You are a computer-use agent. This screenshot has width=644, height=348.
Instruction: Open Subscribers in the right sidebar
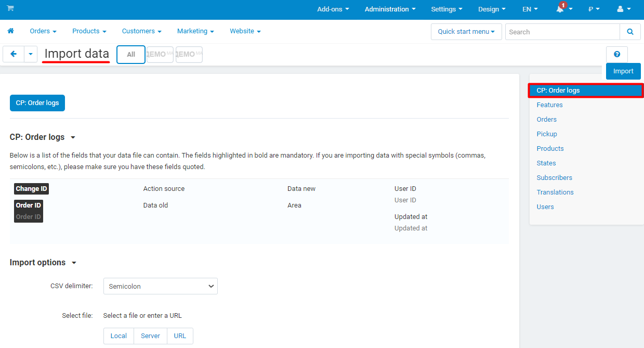point(555,178)
